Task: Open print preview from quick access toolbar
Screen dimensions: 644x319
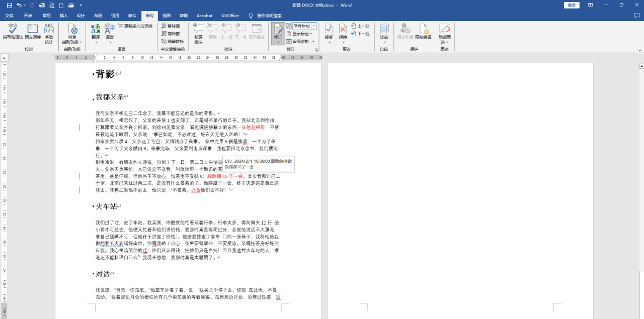Action: pos(51,5)
